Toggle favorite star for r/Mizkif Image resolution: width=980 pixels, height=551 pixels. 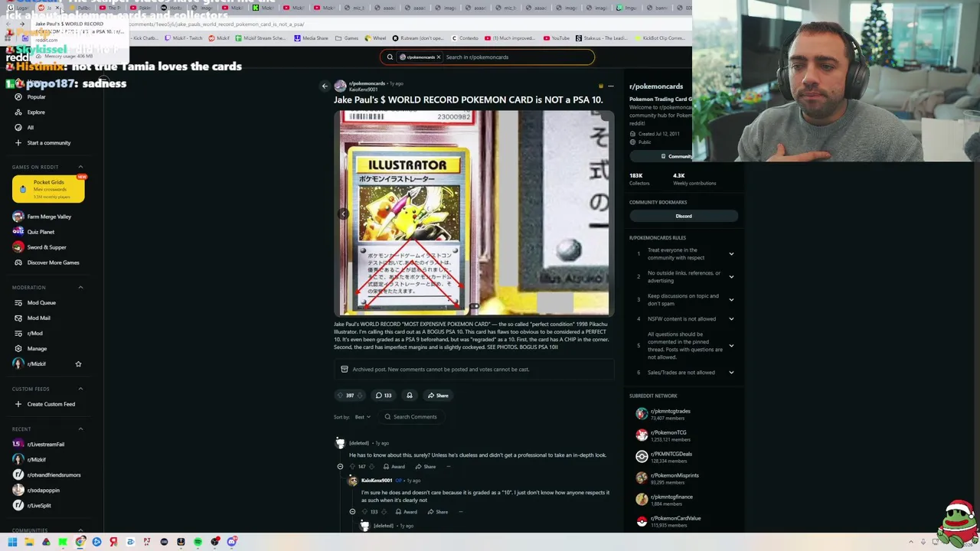78,364
